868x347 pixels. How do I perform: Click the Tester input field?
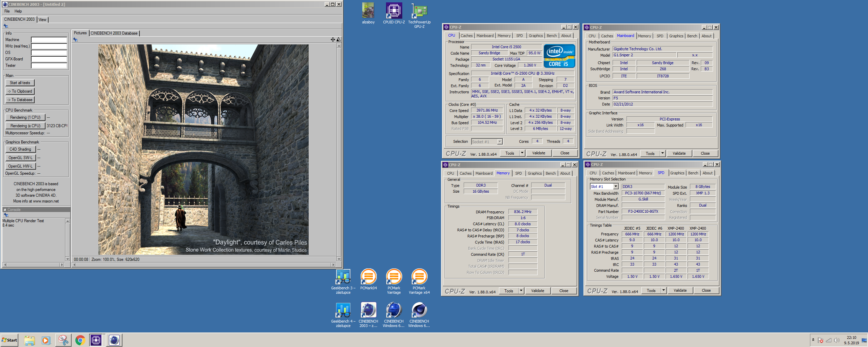click(49, 65)
